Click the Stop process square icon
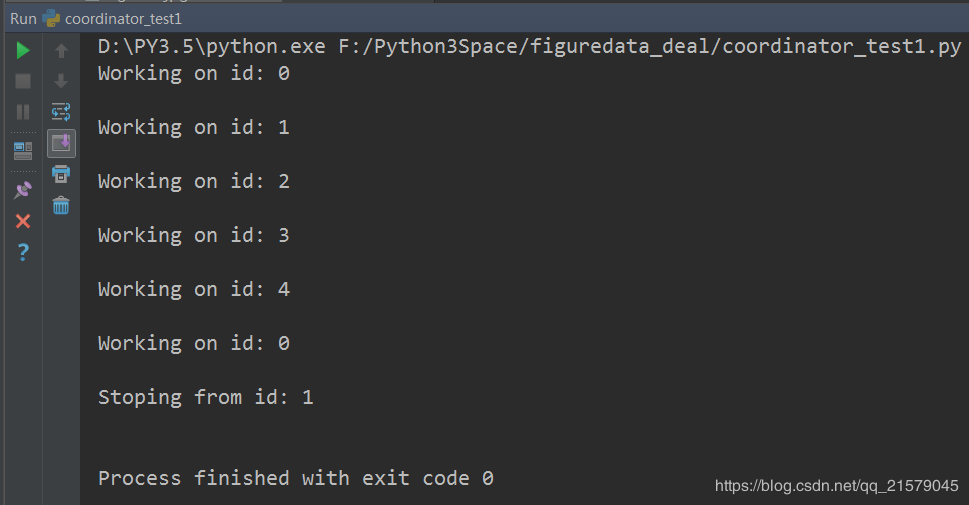Viewport: 969px width, 505px height. point(23,81)
